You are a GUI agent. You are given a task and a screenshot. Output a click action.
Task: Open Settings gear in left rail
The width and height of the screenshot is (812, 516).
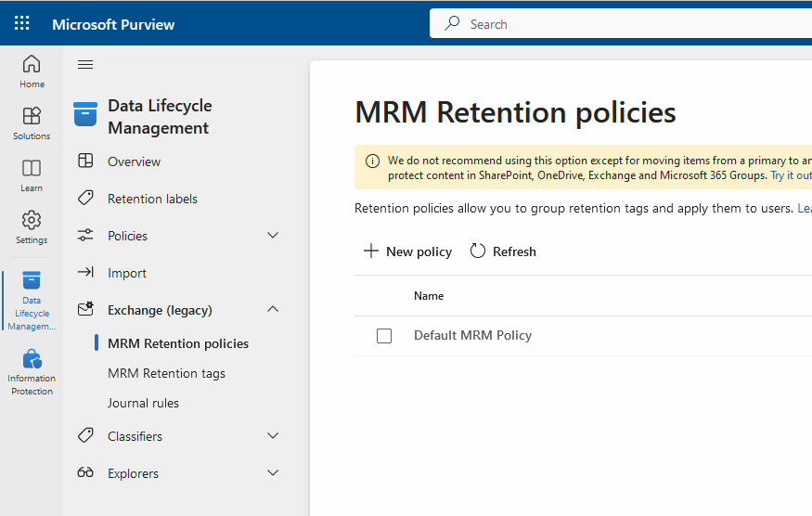32,226
